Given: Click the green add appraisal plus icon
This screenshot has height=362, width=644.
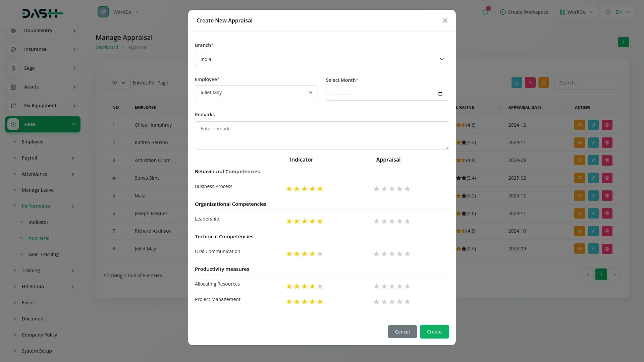Looking at the screenshot, I should click(623, 42).
